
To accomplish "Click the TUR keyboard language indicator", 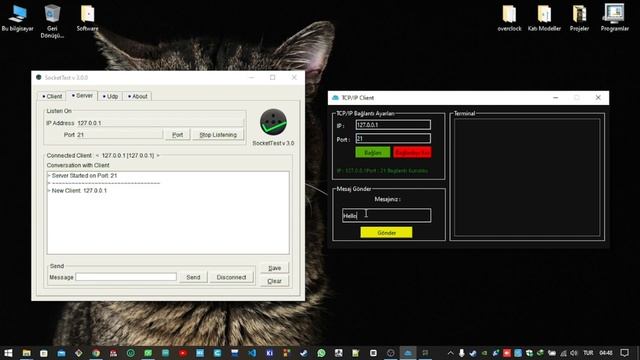I will point(588,353).
